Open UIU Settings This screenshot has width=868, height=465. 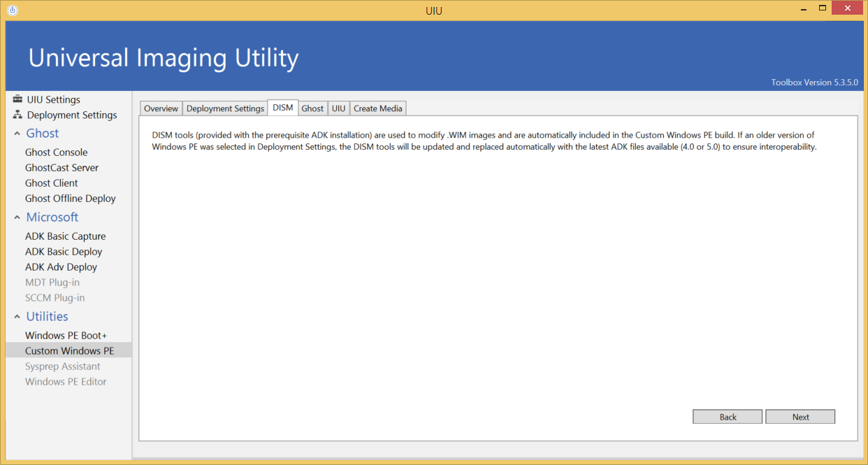pos(53,99)
